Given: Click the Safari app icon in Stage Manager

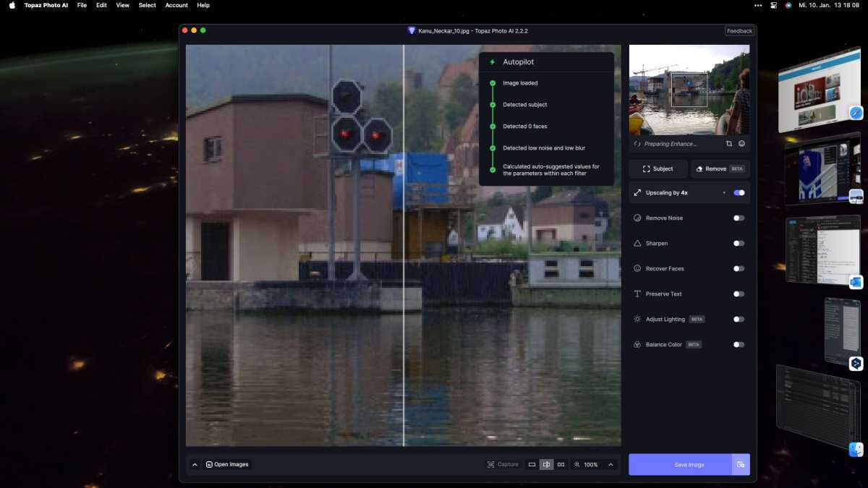Looking at the screenshot, I should pyautogui.click(x=856, y=113).
